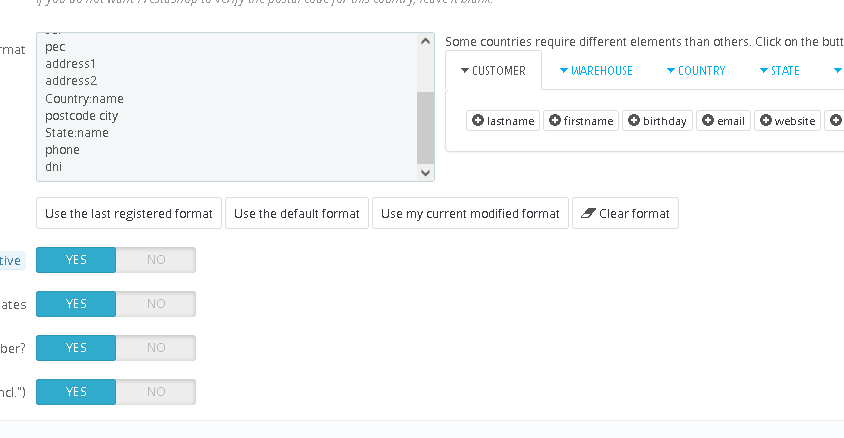Set the 'tive' row switch to YES
Viewport: 844px width, 438px height.
(76, 260)
